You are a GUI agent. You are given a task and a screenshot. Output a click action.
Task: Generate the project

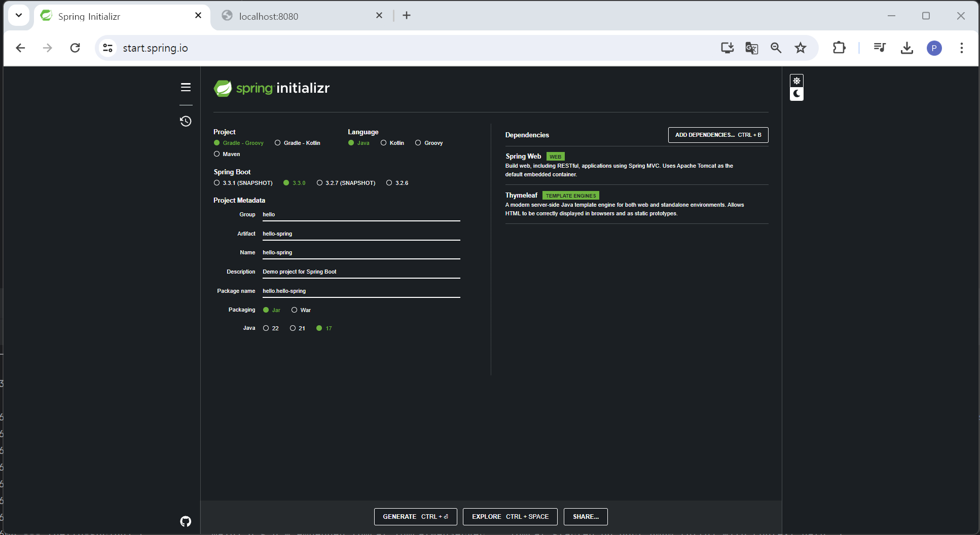click(x=416, y=517)
